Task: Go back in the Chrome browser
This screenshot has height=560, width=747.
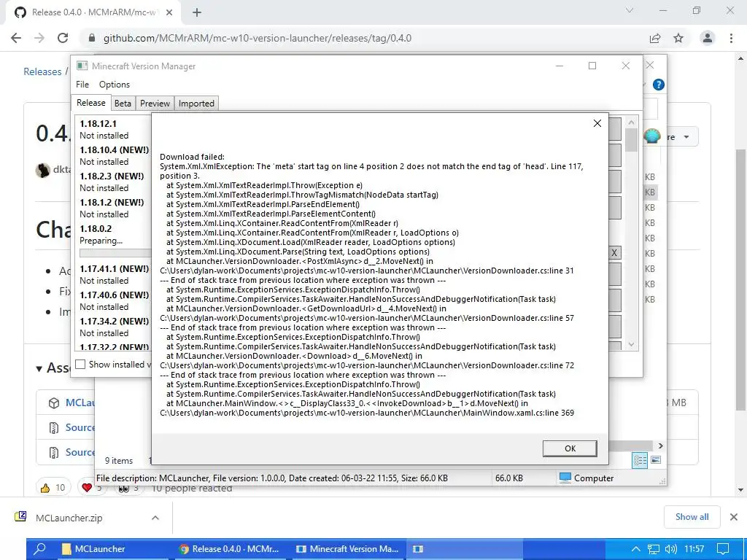Action: click(16, 38)
